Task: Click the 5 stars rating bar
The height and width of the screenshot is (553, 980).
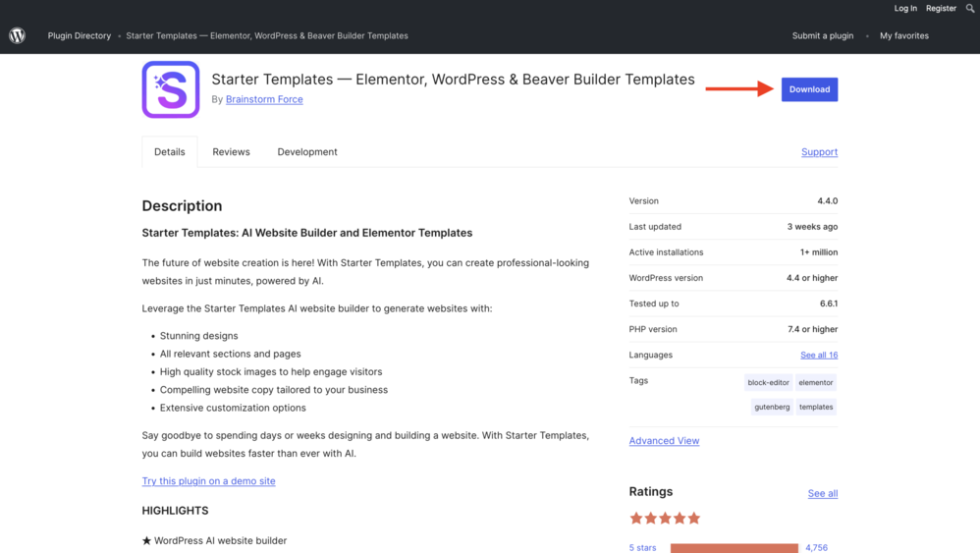Action: [734, 547]
